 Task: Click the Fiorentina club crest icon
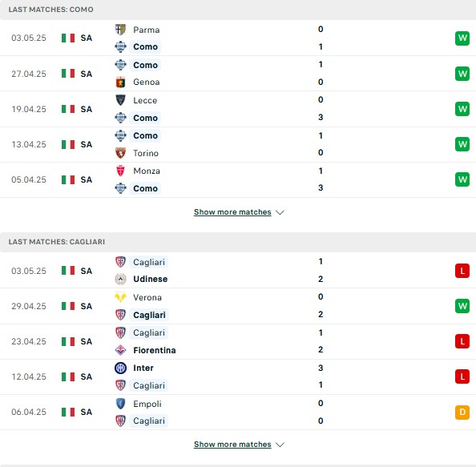(120, 350)
